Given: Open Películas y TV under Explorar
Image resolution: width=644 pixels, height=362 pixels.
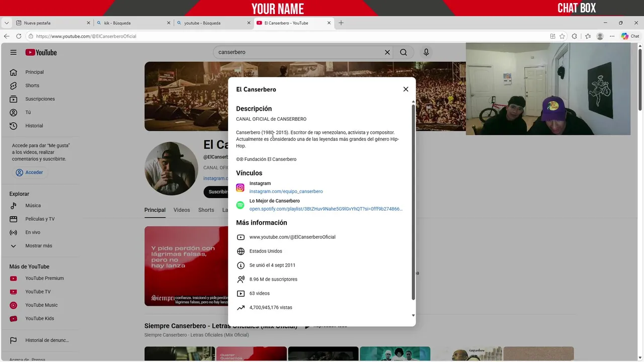Looking at the screenshot, I should [x=39, y=219].
